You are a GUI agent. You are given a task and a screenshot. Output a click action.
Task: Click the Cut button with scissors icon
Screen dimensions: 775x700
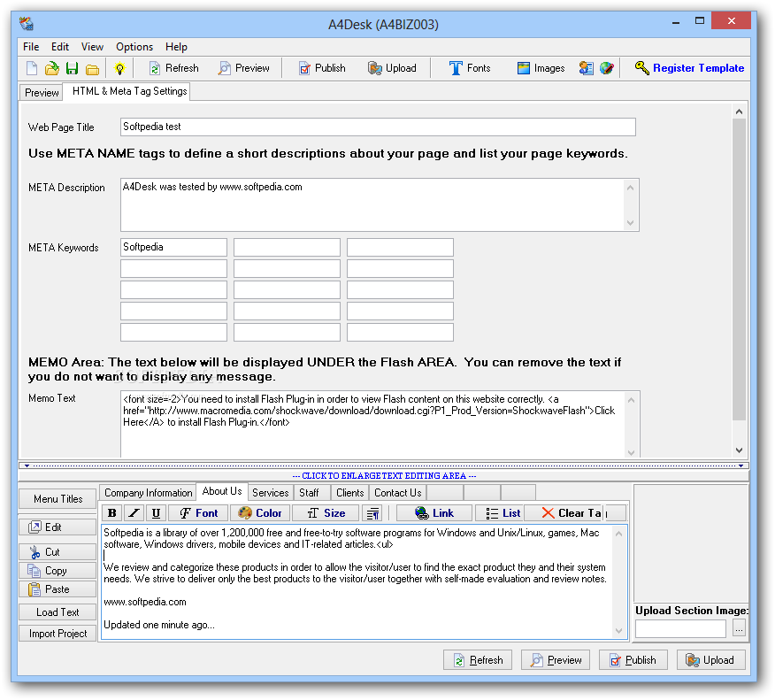pyautogui.click(x=58, y=552)
